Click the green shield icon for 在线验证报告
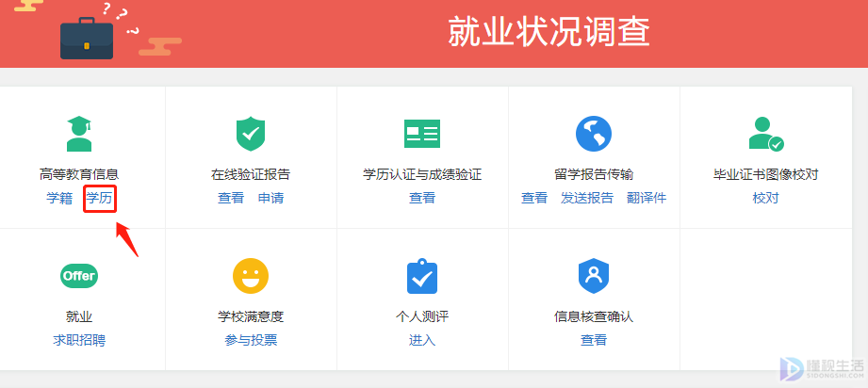Viewport: 868px width, 388px height. pyautogui.click(x=251, y=134)
